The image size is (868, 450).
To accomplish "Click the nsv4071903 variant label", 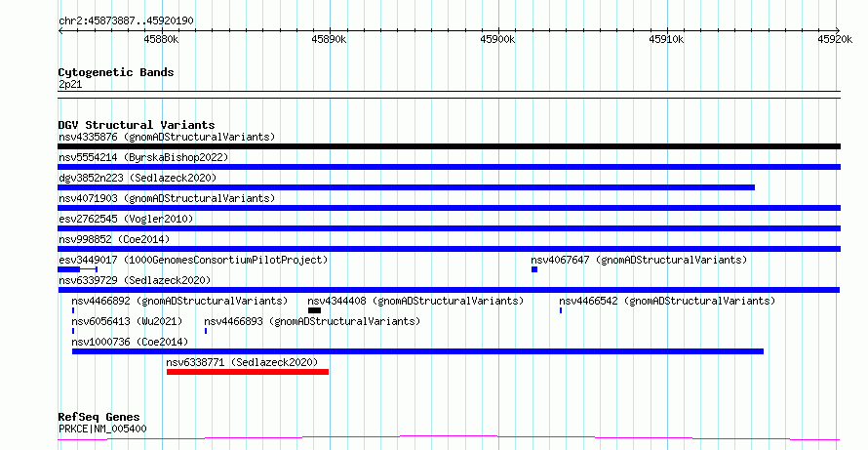I will click(167, 198).
